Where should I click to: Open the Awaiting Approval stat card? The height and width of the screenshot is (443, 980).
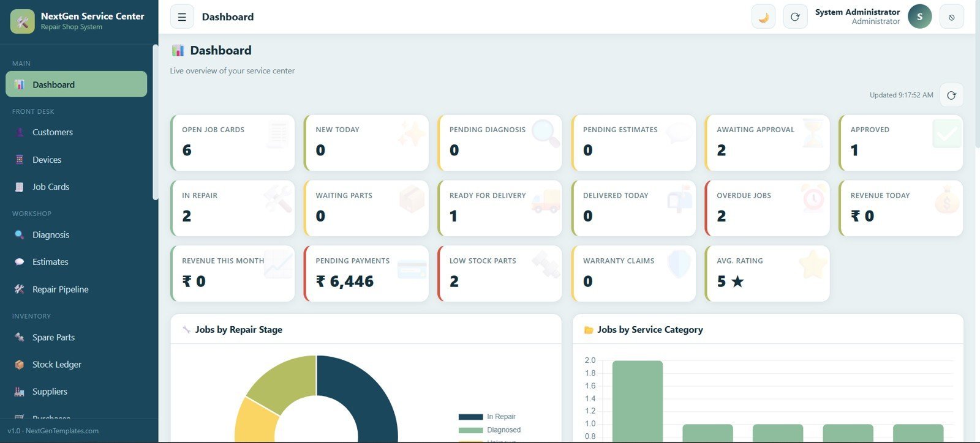(x=767, y=143)
